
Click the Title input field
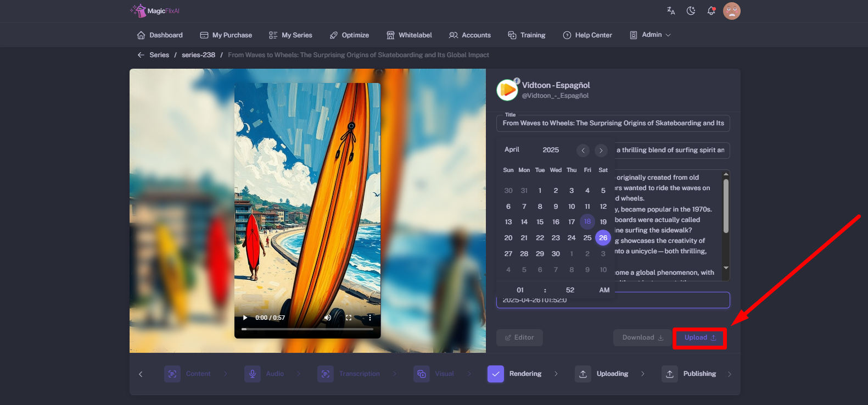tap(613, 123)
